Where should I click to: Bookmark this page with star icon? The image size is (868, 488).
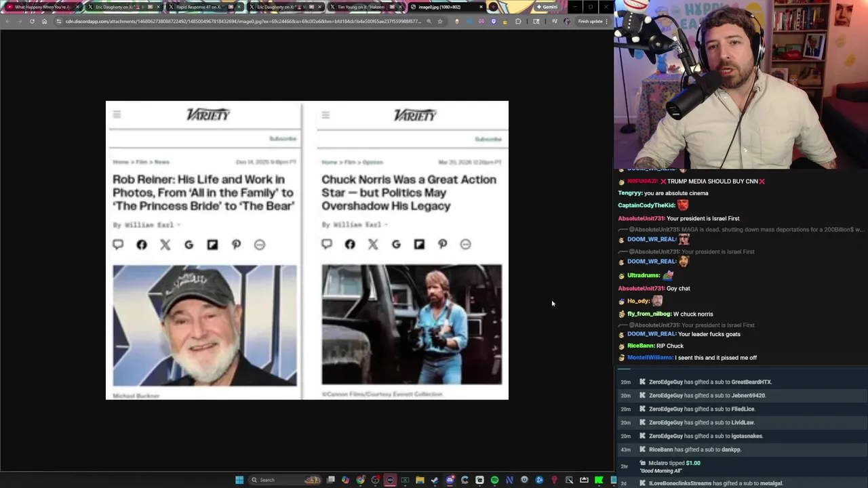click(x=439, y=21)
